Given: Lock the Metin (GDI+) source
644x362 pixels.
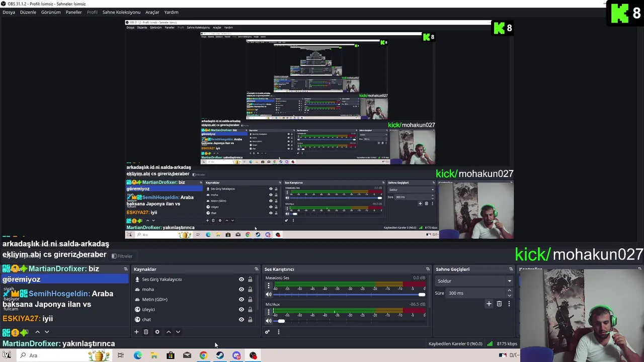Looking at the screenshot, I should pos(250,300).
